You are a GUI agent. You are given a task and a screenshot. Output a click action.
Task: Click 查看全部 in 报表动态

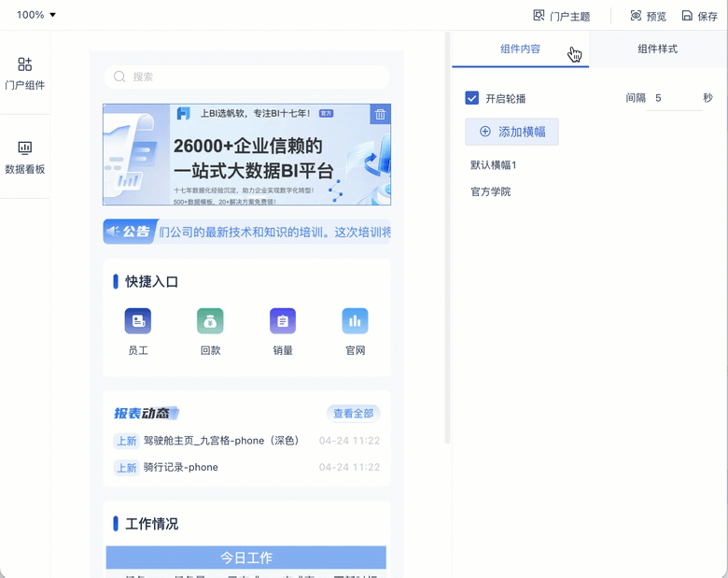pyautogui.click(x=354, y=413)
